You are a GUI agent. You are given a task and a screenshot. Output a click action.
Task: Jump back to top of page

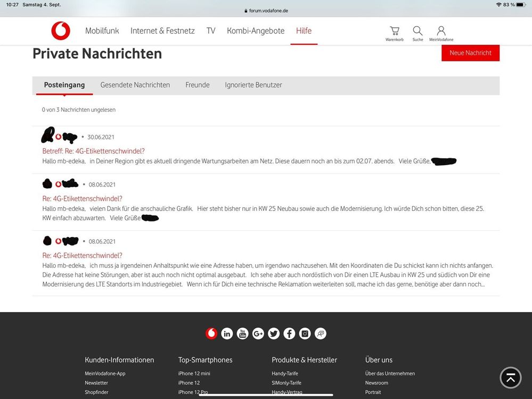click(x=511, y=378)
